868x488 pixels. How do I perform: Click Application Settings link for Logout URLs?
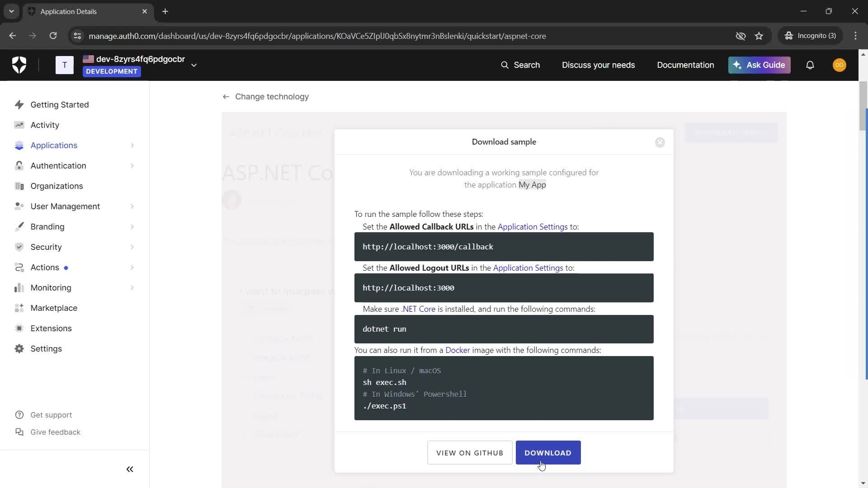[528, 268]
